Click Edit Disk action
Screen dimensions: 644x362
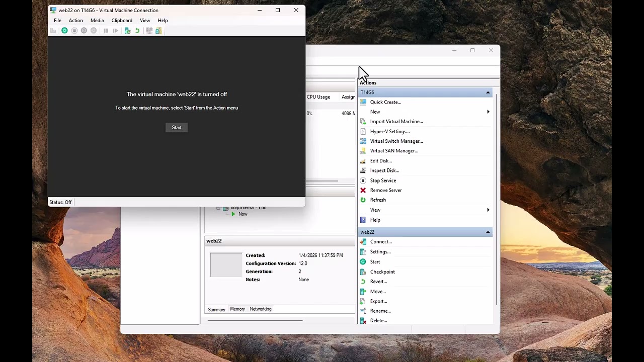(x=381, y=161)
